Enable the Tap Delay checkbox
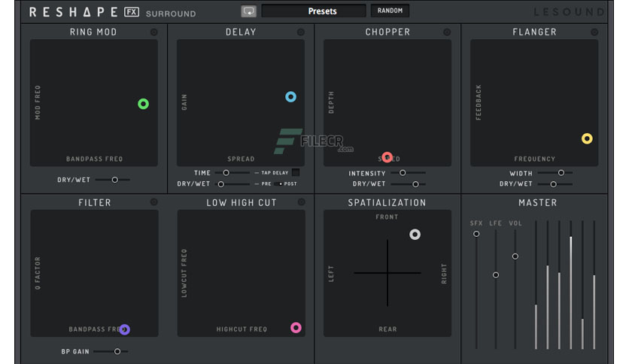 [x=296, y=172]
